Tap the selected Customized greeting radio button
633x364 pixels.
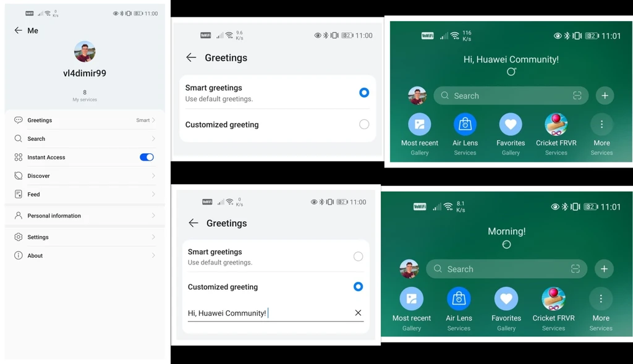[x=358, y=287]
